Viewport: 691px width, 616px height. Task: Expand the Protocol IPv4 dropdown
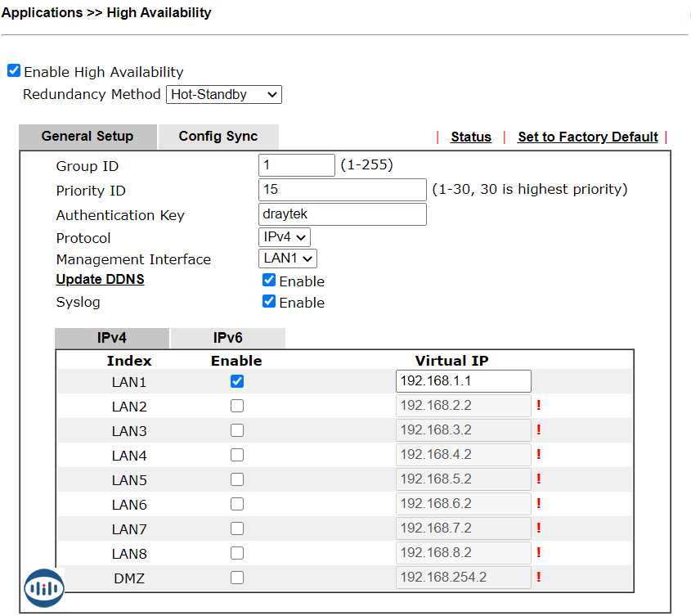[x=284, y=238]
